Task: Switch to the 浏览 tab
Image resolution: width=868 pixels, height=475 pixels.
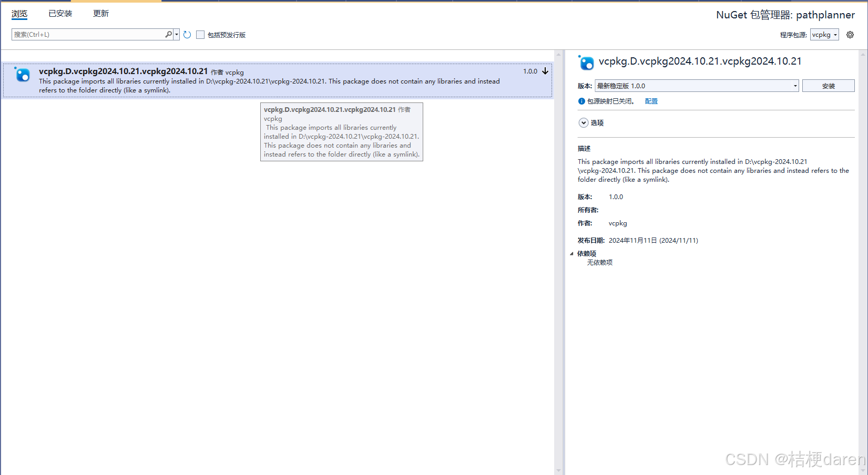Action: 19,14
